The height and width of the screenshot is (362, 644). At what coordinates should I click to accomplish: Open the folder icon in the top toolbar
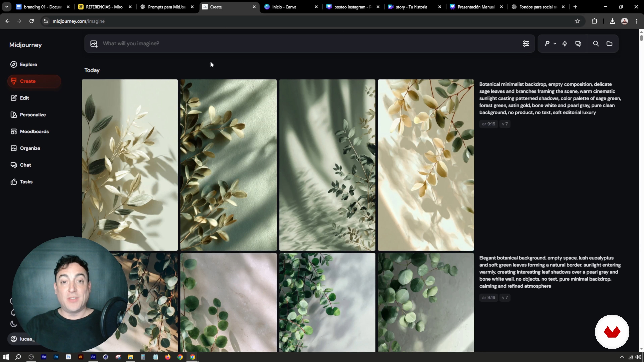[x=609, y=44]
